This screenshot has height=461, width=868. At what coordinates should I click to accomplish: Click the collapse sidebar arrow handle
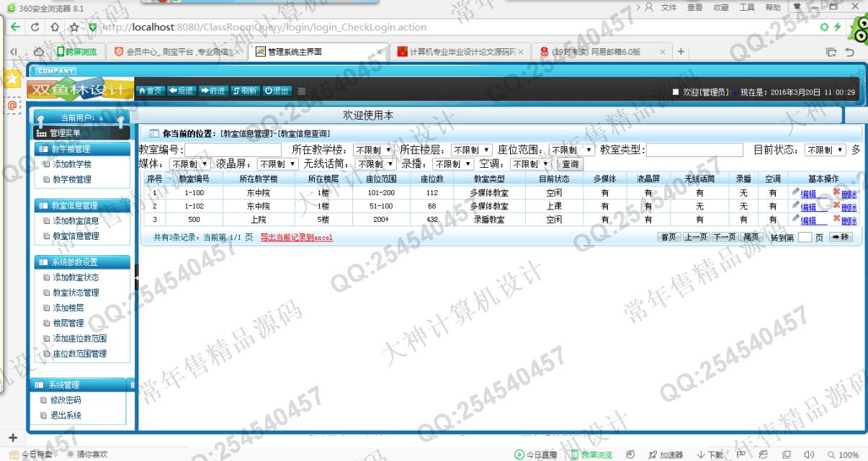tap(137, 277)
